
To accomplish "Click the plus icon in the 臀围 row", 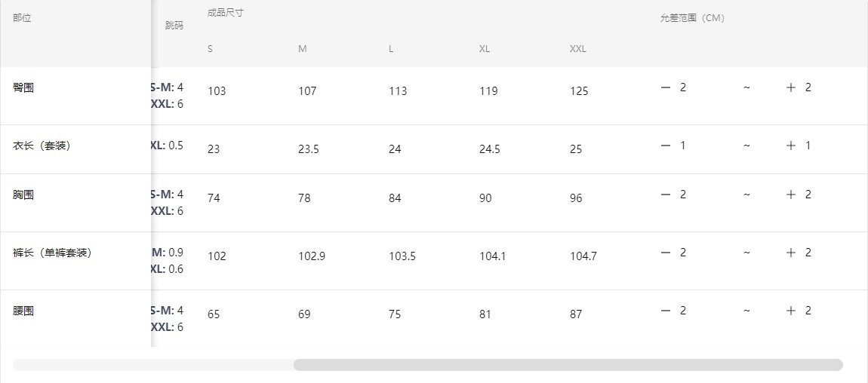I will (791, 87).
